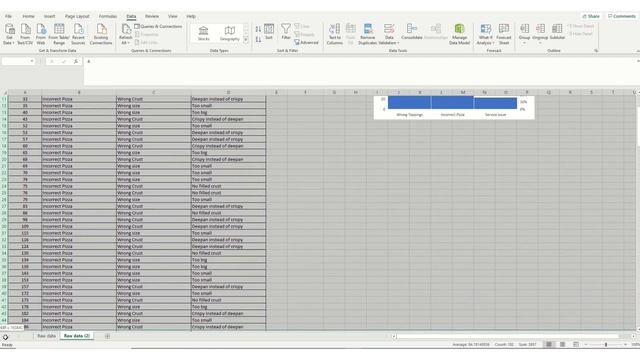Click Text to Columns
640x360 pixels.
tap(335, 34)
